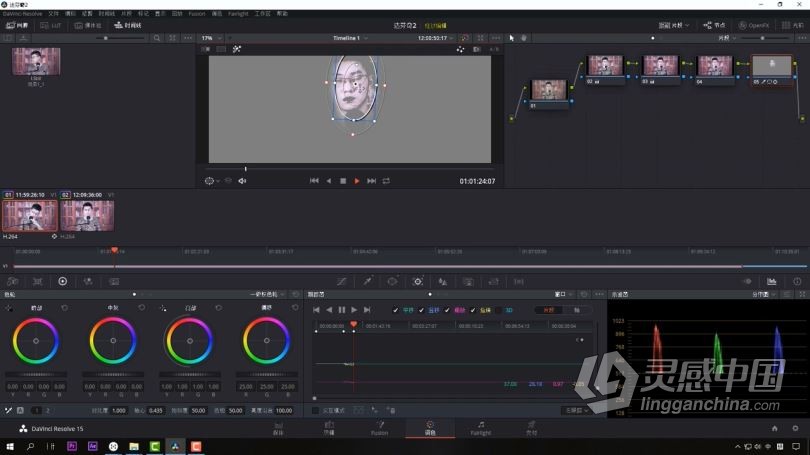The width and height of the screenshot is (810, 455).
Task: Toggle the Media Pool panel
Action: tap(88, 25)
